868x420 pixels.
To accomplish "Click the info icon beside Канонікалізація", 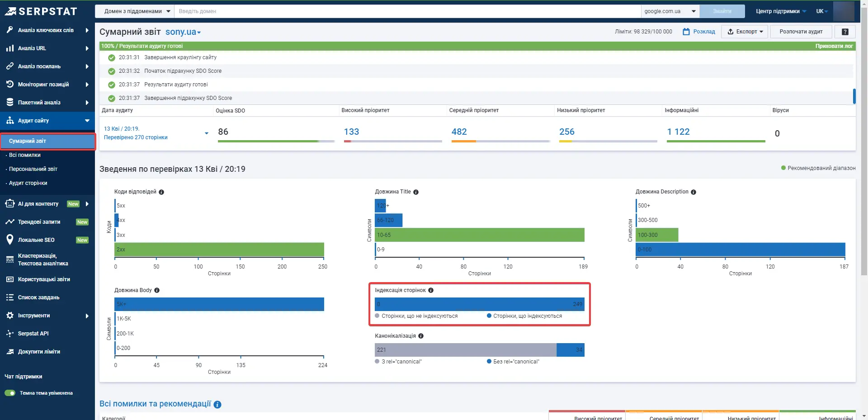I will (x=421, y=336).
